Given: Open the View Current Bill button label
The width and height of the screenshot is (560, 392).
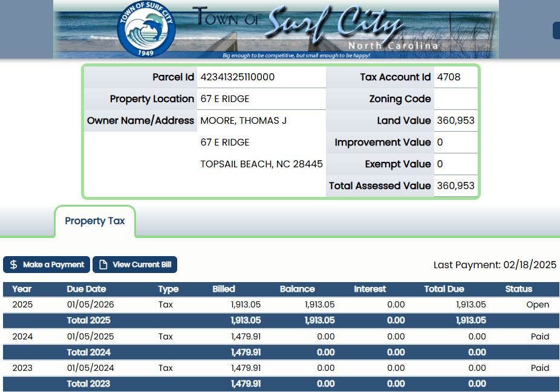Looking at the screenshot, I should coord(142,265).
